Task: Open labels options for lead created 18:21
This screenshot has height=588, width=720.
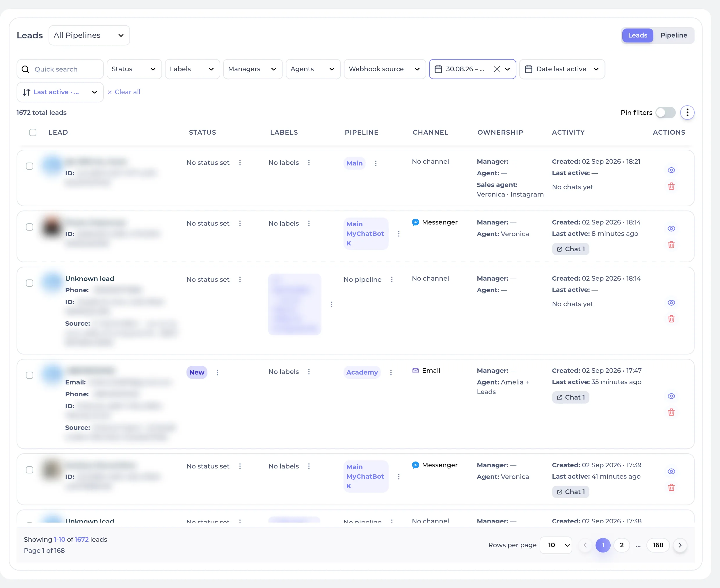Action: [309, 163]
